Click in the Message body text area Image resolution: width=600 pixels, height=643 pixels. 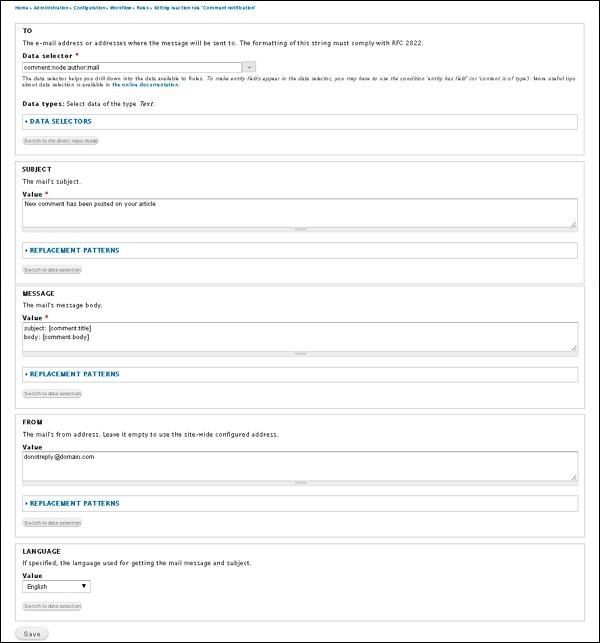[x=299, y=335]
